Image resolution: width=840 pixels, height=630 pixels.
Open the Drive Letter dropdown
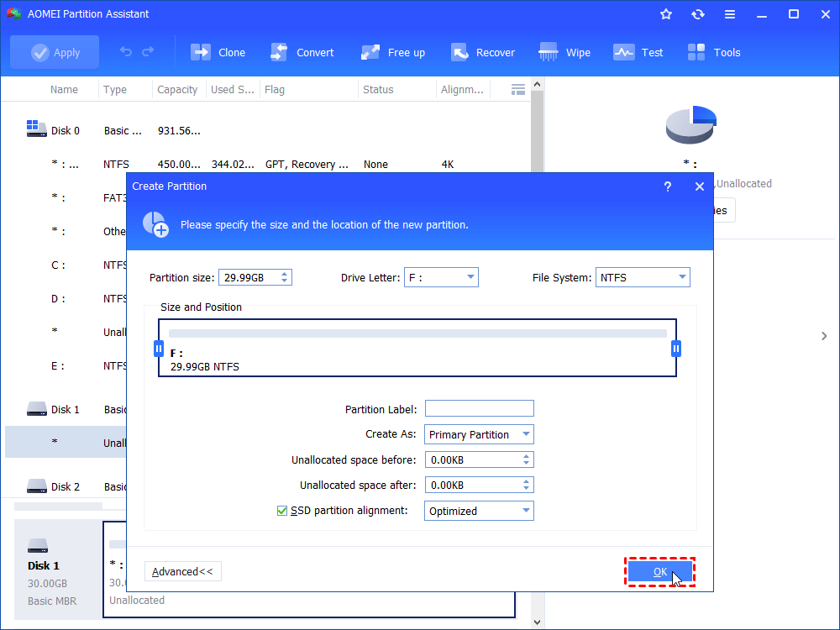pyautogui.click(x=441, y=277)
